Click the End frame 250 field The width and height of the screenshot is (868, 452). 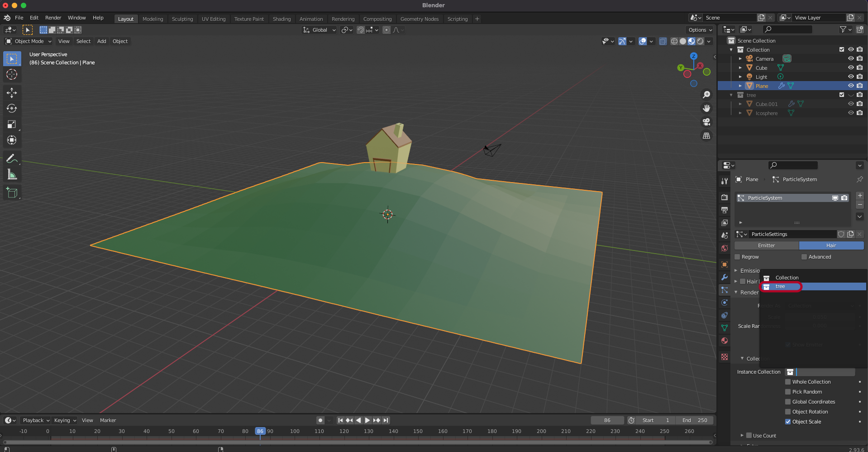tap(695, 420)
